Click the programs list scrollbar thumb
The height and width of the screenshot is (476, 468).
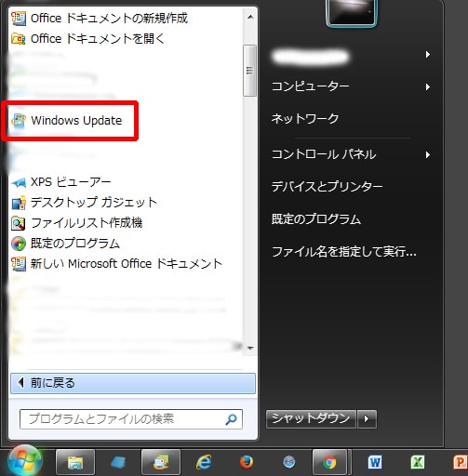[x=250, y=71]
